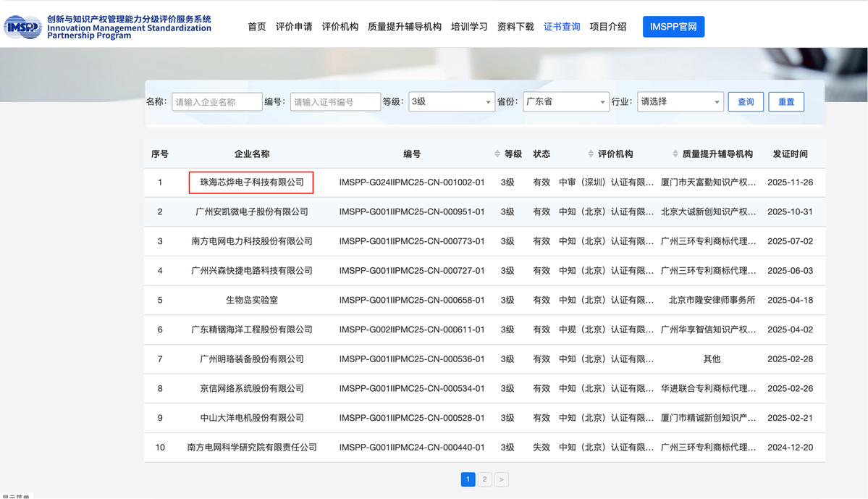Screen dimensions: 868x499
Task: Focus the 企业名称 name input field
Action: (217, 102)
